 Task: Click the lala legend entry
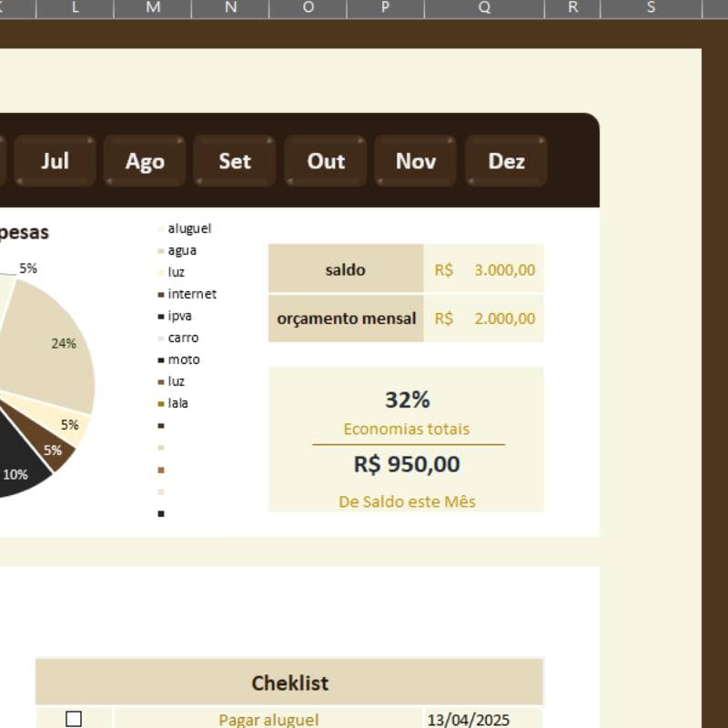coord(173,403)
